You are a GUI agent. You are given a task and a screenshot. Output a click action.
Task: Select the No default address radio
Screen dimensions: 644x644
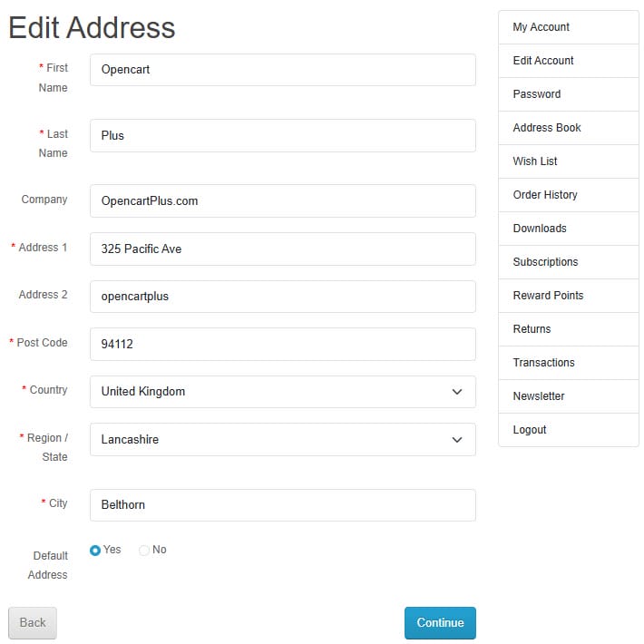tap(143, 550)
